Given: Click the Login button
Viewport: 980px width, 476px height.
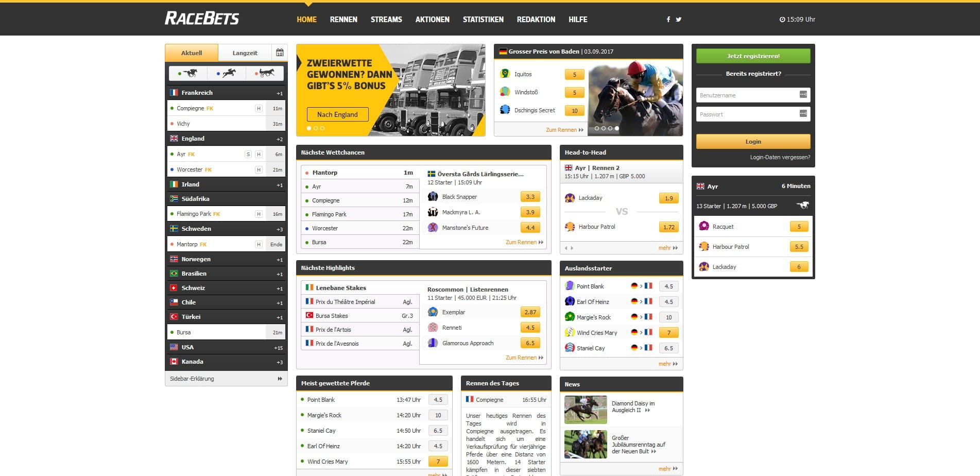Looking at the screenshot, I should coord(753,141).
